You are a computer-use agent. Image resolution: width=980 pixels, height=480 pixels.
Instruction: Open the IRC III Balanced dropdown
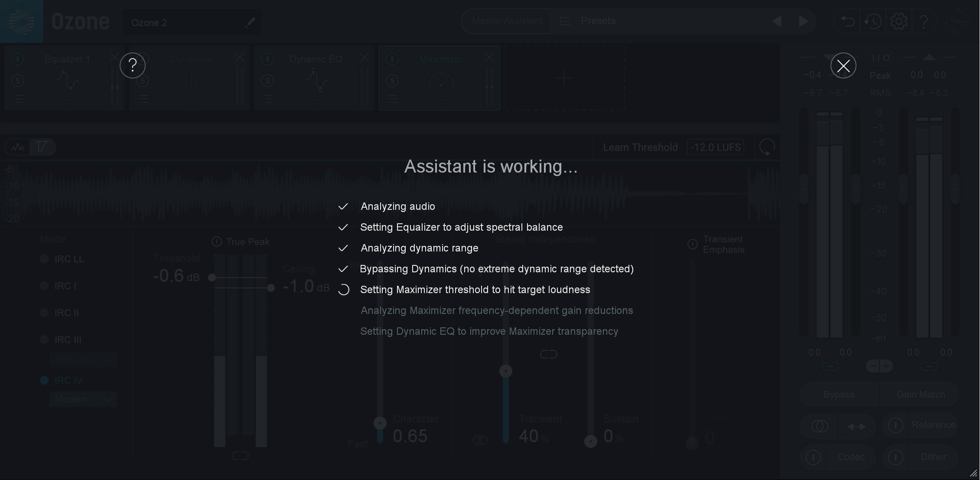83,359
